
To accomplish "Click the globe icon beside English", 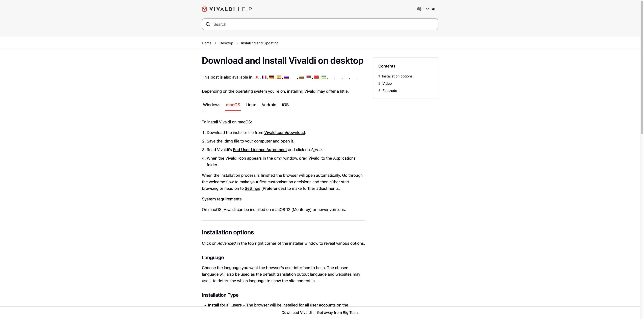I will (x=419, y=9).
